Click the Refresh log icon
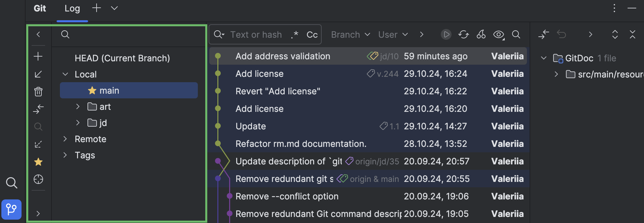 pyautogui.click(x=464, y=34)
